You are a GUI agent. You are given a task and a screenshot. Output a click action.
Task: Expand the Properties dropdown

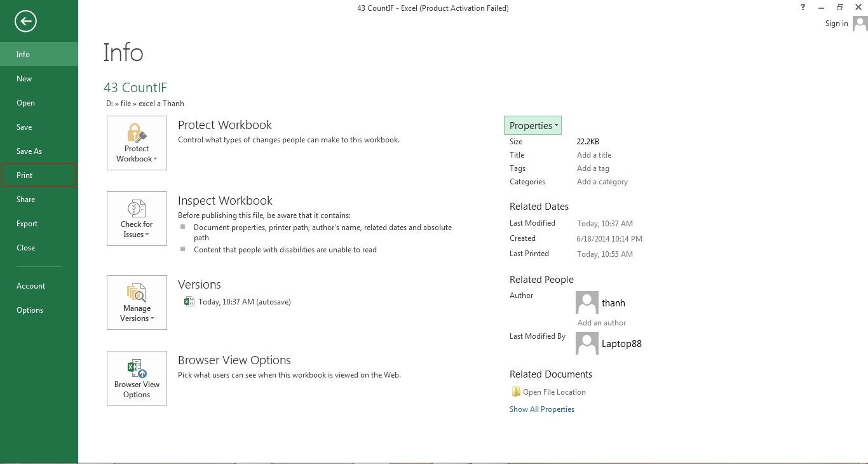(x=532, y=125)
